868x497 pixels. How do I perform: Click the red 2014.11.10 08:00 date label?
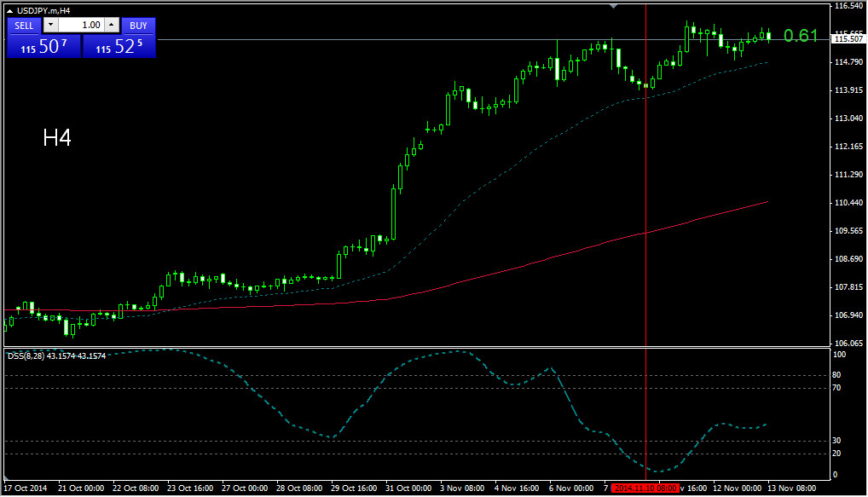pyautogui.click(x=645, y=488)
